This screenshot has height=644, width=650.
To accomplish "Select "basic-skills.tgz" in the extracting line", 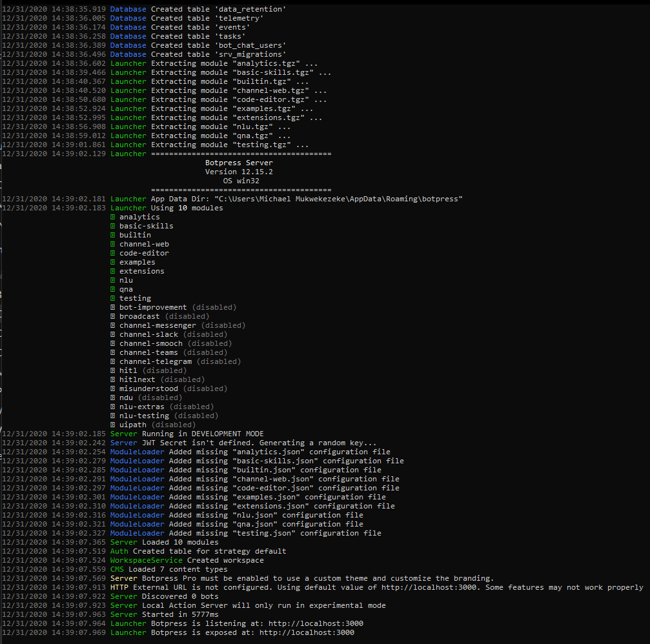I will coord(275,72).
